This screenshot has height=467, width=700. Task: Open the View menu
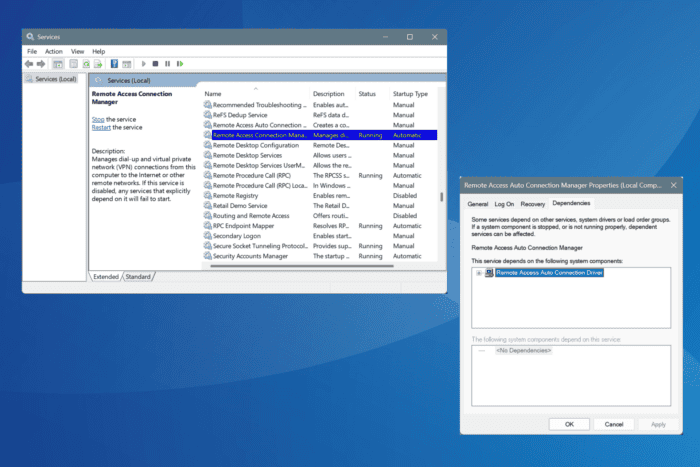[77, 51]
